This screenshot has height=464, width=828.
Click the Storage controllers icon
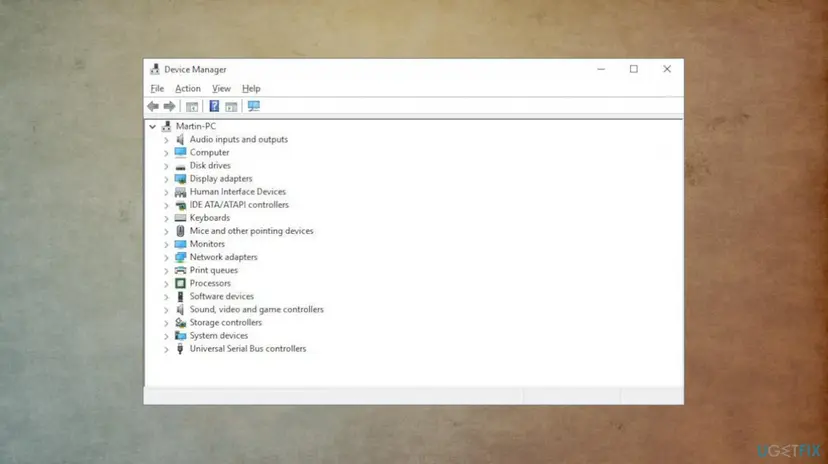tap(181, 323)
